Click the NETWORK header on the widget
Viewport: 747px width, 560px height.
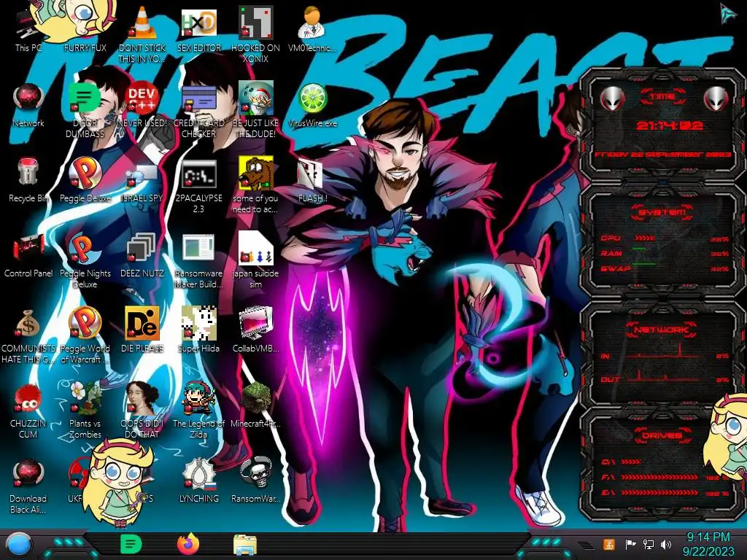(x=662, y=330)
